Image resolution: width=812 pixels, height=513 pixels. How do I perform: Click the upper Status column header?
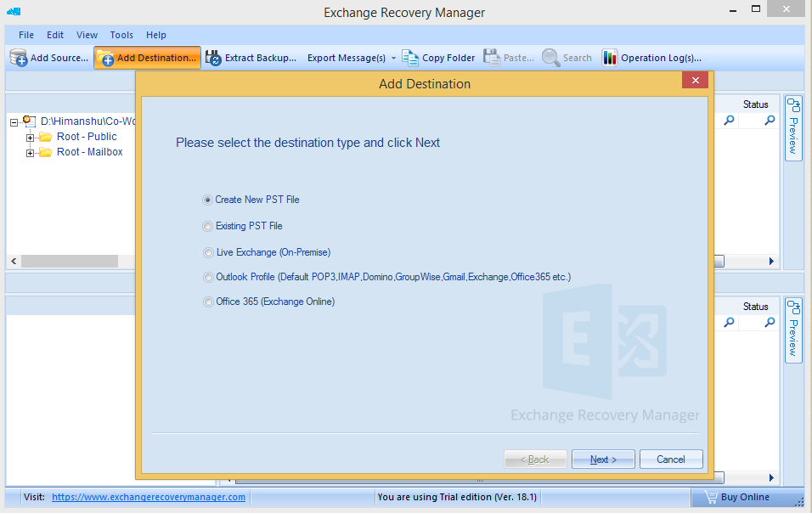click(x=756, y=104)
